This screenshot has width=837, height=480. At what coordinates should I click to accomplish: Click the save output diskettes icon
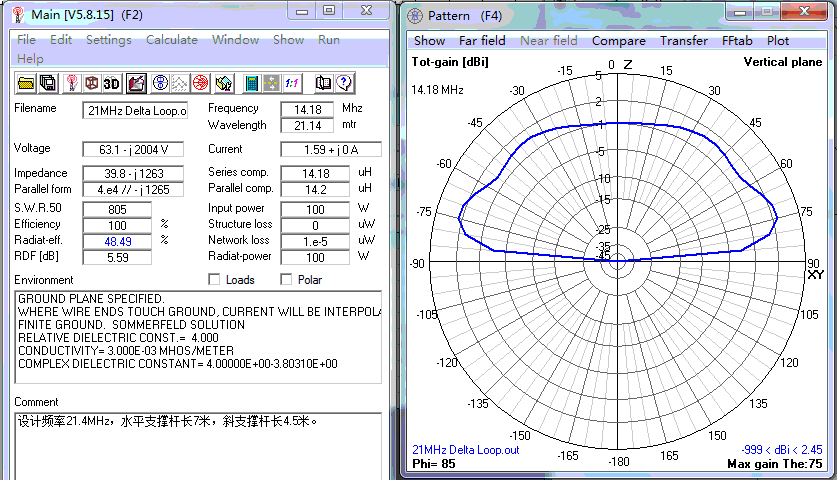click(48, 83)
